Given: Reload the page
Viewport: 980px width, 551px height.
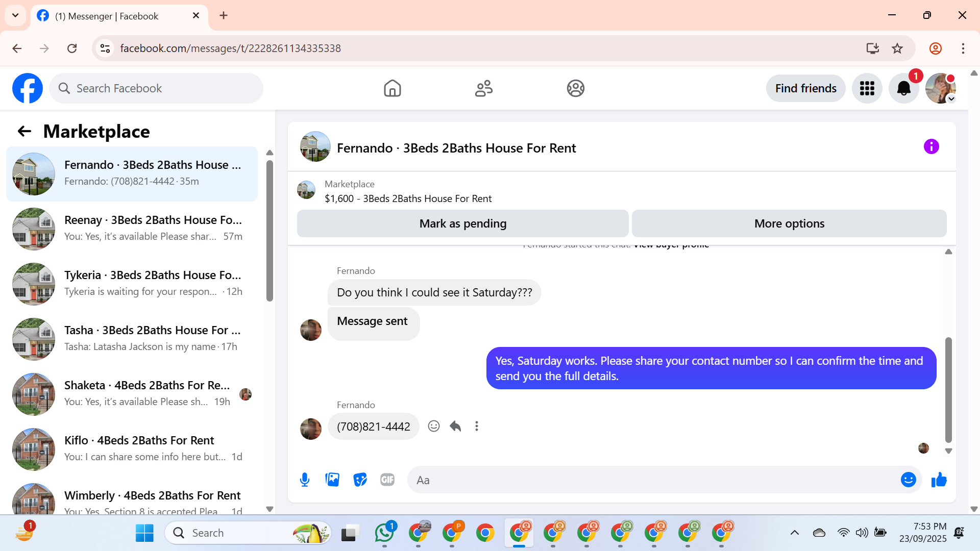Looking at the screenshot, I should coord(72,48).
